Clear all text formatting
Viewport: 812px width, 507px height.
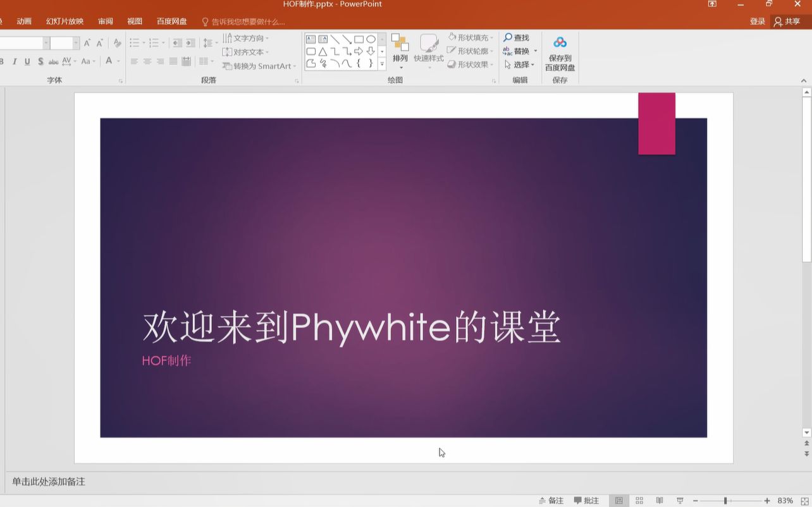point(117,43)
